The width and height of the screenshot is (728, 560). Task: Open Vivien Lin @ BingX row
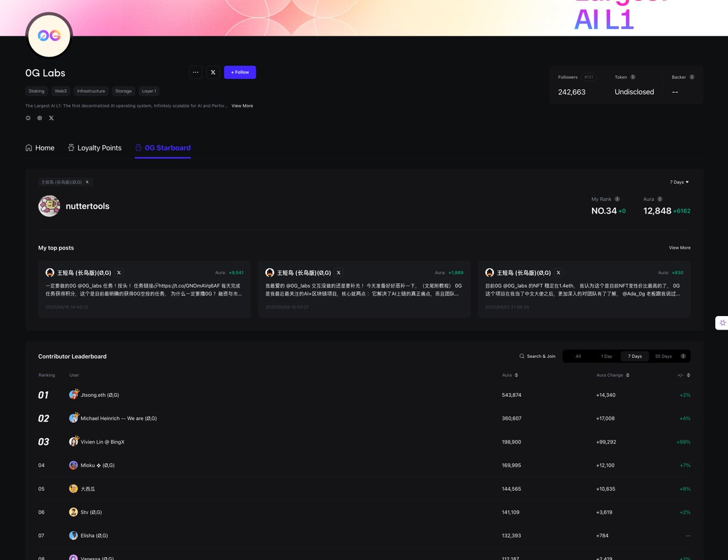point(364,442)
